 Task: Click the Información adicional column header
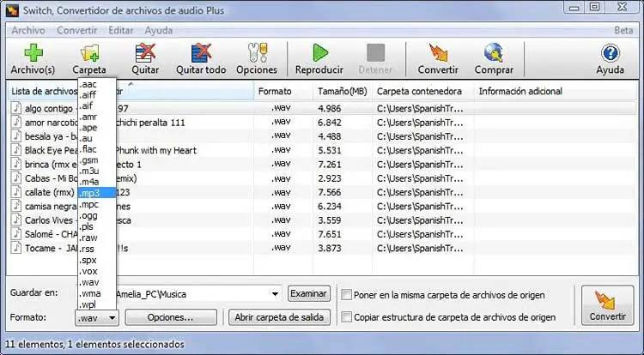point(556,91)
